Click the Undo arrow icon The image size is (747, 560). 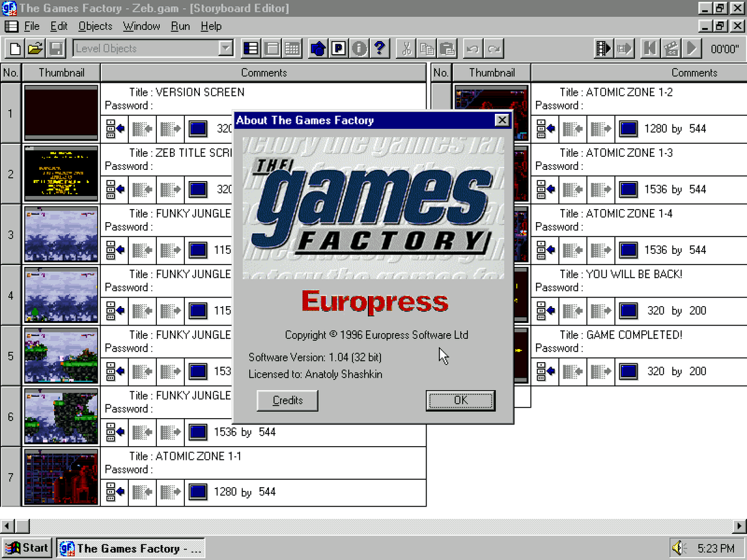coord(473,49)
